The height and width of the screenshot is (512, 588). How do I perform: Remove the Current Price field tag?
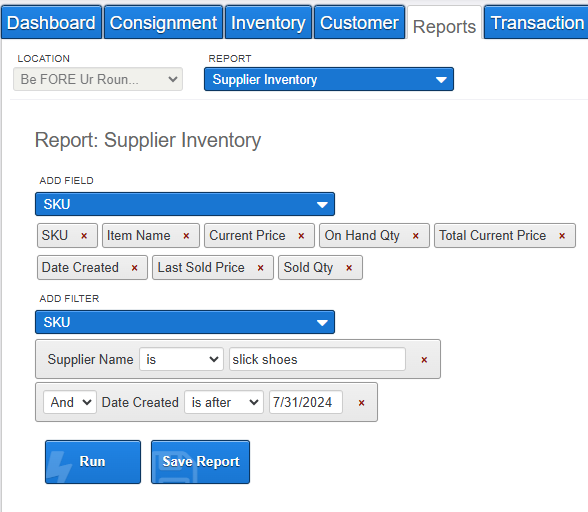click(301, 236)
